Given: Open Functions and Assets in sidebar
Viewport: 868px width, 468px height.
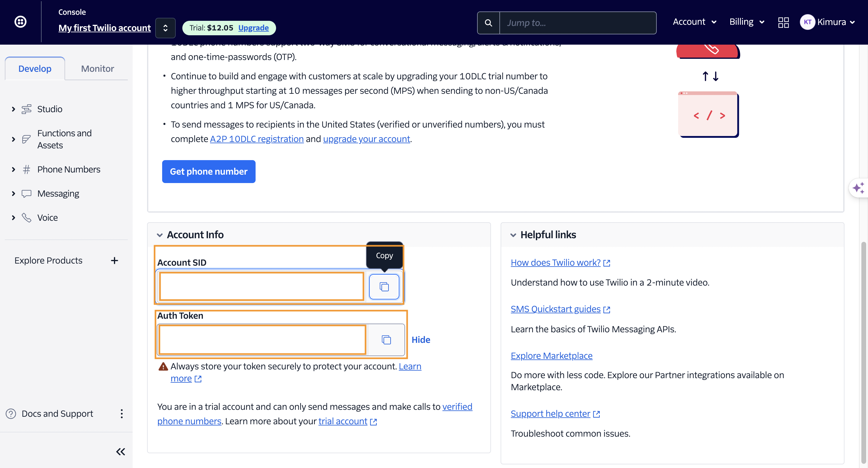Looking at the screenshot, I should click(64, 139).
